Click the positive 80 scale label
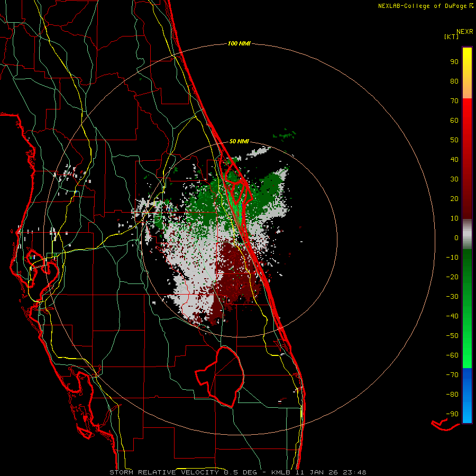 [x=454, y=81]
